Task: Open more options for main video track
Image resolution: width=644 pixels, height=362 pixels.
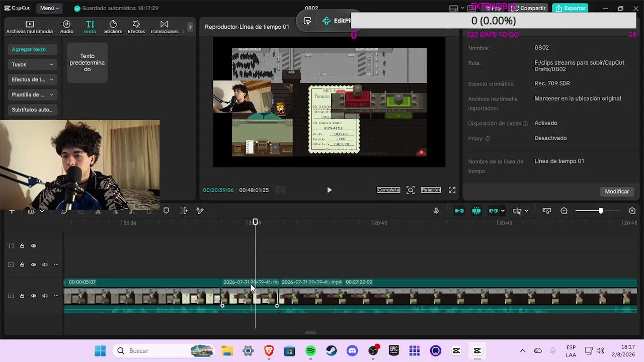Action: coord(56,296)
